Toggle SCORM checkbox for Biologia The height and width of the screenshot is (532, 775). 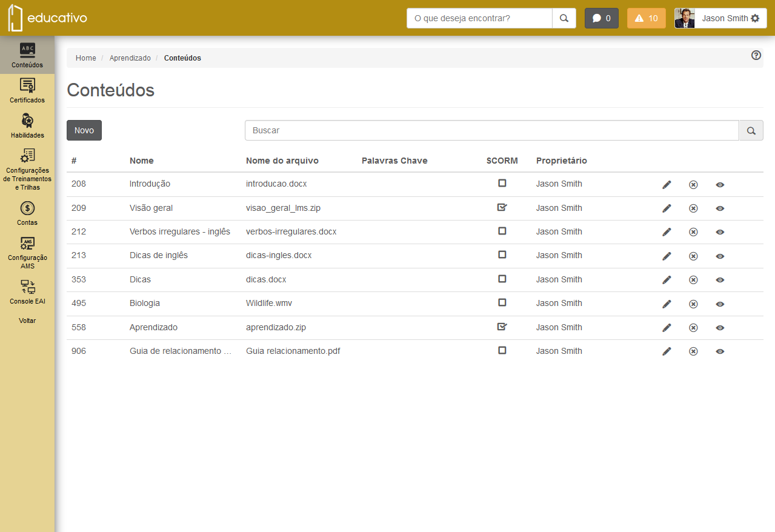click(502, 302)
